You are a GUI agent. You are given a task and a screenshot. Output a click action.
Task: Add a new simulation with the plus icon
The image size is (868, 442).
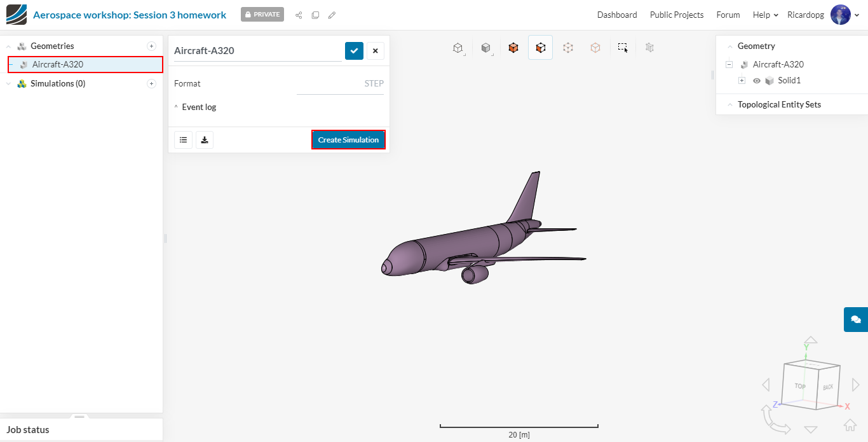(151, 83)
